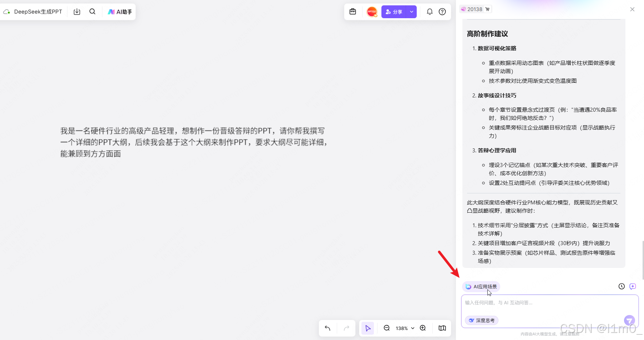Click the 答辩心理学应用 item
The height and width of the screenshot is (340, 644).
point(497,151)
